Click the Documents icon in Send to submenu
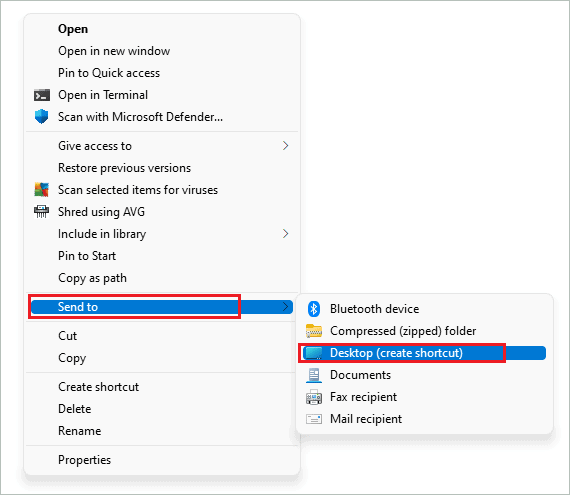The height and width of the screenshot is (495, 570). click(x=314, y=375)
